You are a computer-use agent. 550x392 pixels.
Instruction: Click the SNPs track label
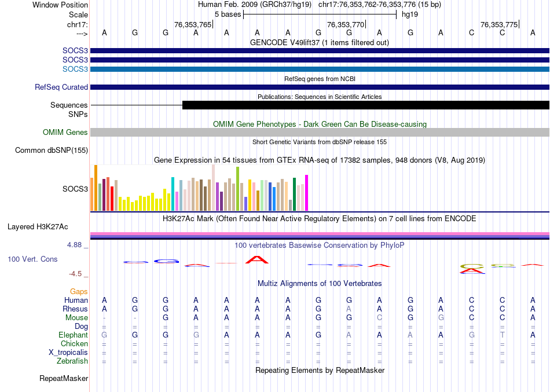78,115
